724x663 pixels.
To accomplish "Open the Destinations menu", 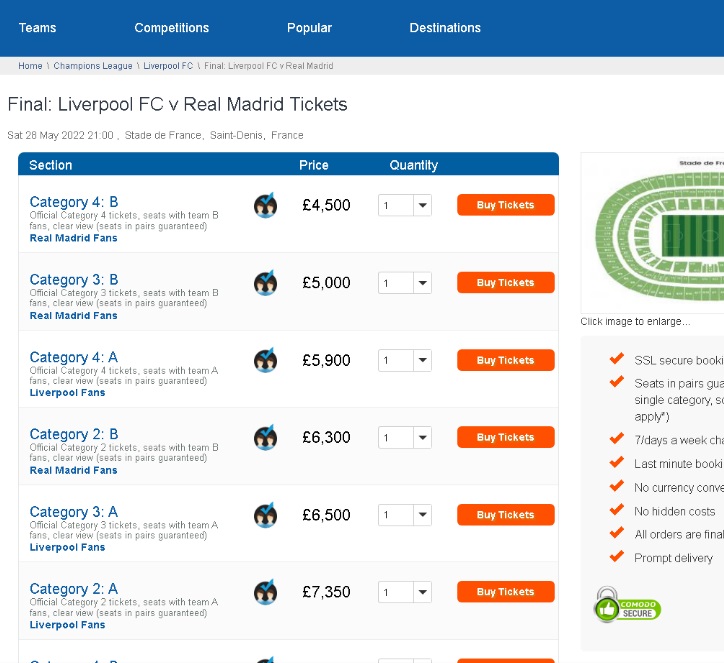I will 445,28.
